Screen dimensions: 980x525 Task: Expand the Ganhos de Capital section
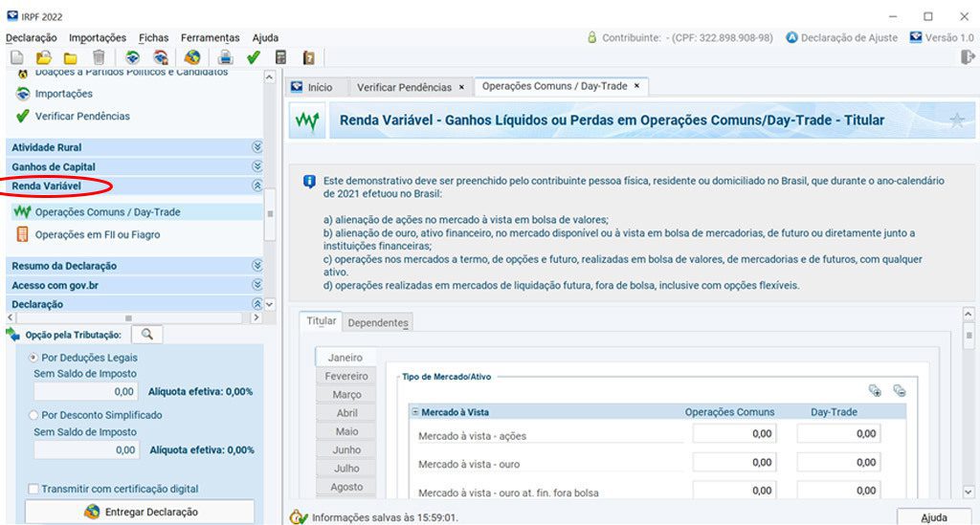coord(256,166)
